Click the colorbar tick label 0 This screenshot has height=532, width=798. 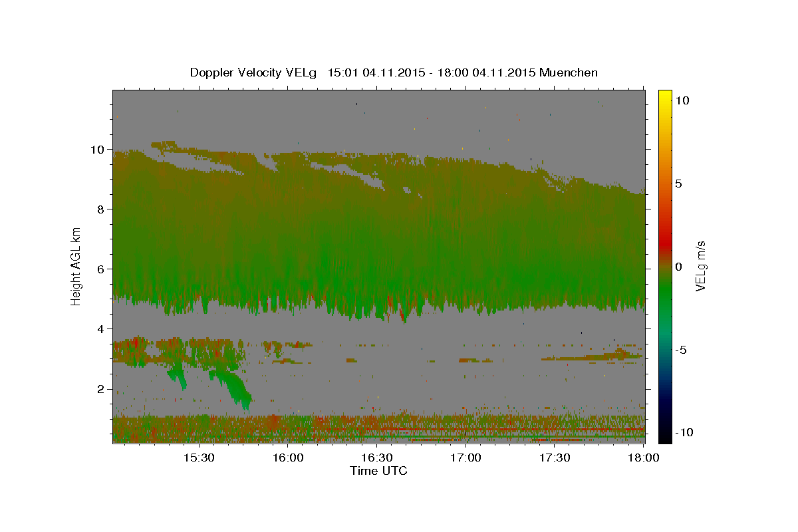[679, 266]
